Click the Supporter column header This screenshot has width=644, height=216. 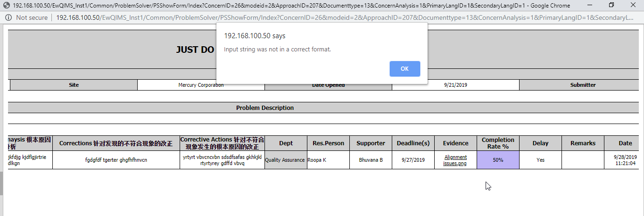(x=371, y=143)
